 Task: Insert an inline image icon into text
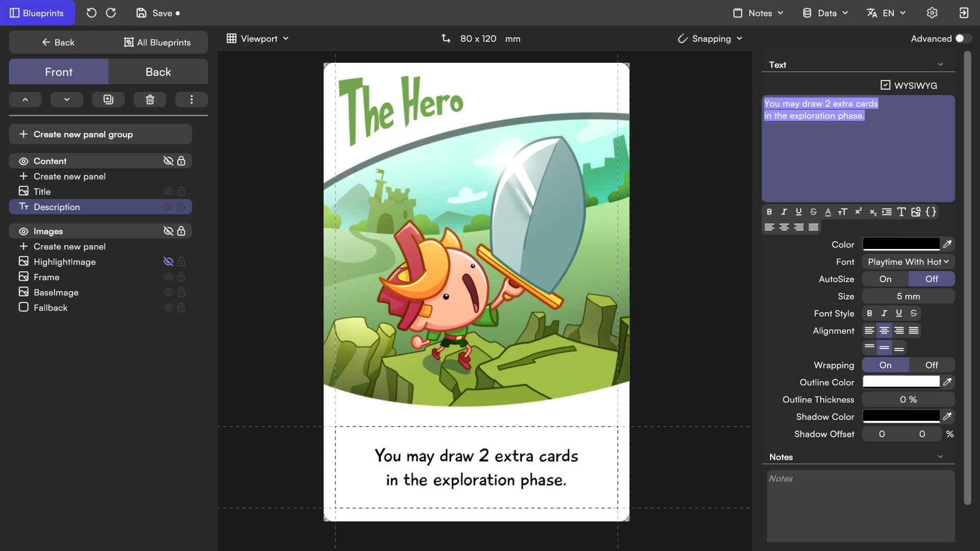tap(916, 212)
